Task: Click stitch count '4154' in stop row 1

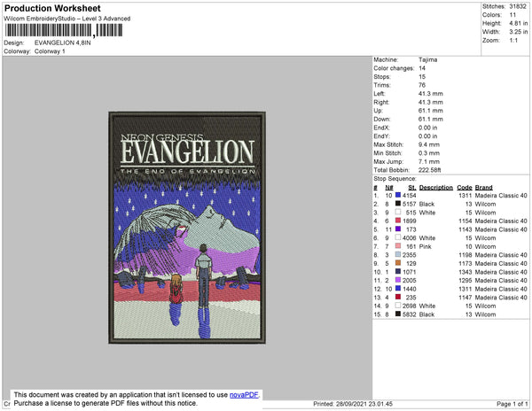Action: pos(409,196)
